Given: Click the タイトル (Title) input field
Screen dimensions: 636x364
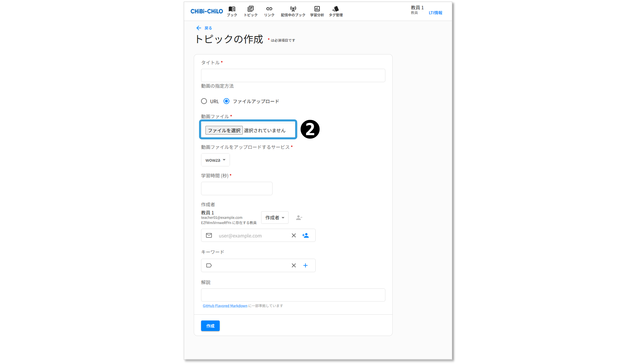Looking at the screenshot, I should point(293,76).
